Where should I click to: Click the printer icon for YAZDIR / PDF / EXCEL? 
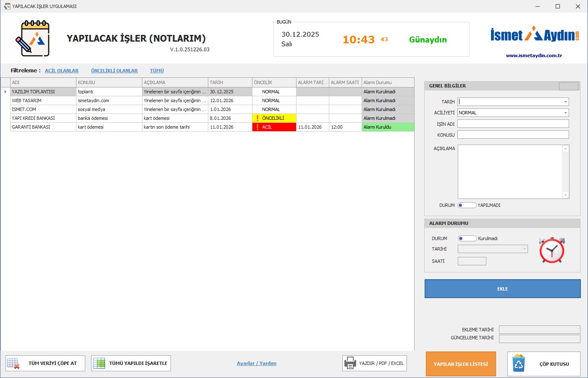pos(350,363)
